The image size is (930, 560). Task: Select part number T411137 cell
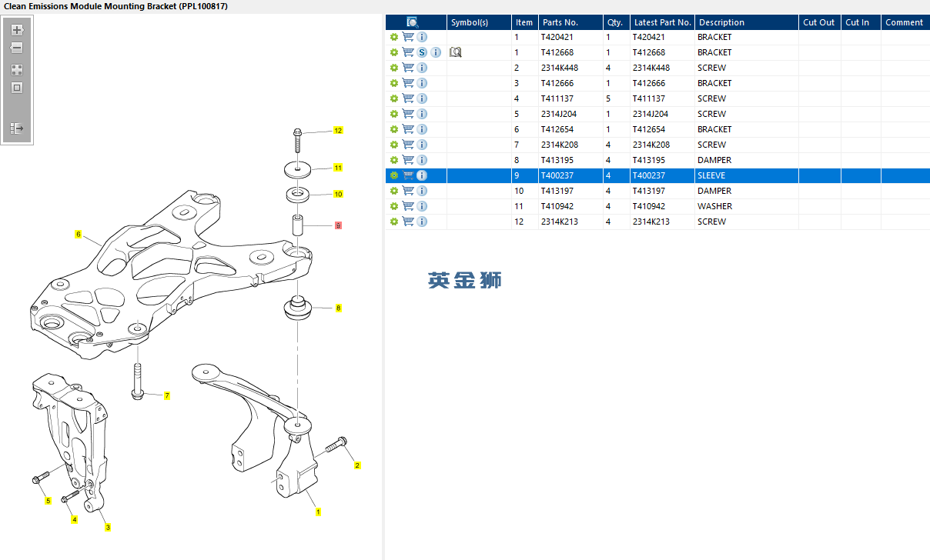pos(570,98)
